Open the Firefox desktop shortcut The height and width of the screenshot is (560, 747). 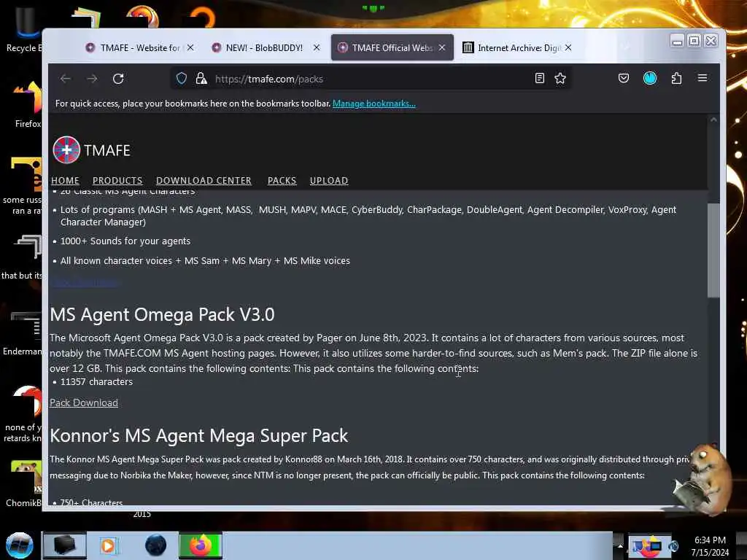pos(28,105)
